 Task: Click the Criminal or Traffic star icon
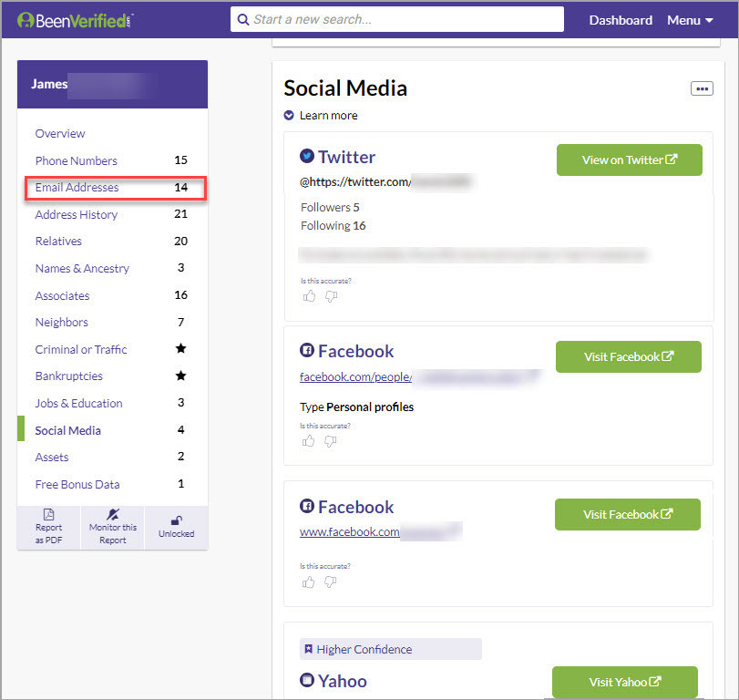[180, 348]
